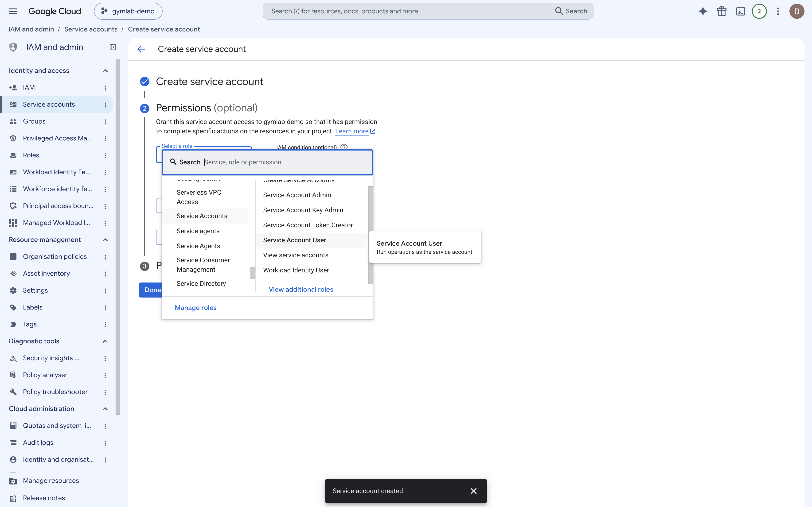The height and width of the screenshot is (507, 812).
Task: Open the top bar three-dot settings menu
Action: click(778, 11)
